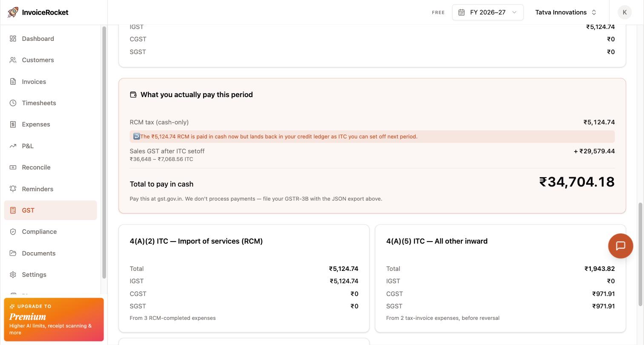The image size is (644, 345).
Task: Click the Documents folder icon
Action: [x=13, y=253]
